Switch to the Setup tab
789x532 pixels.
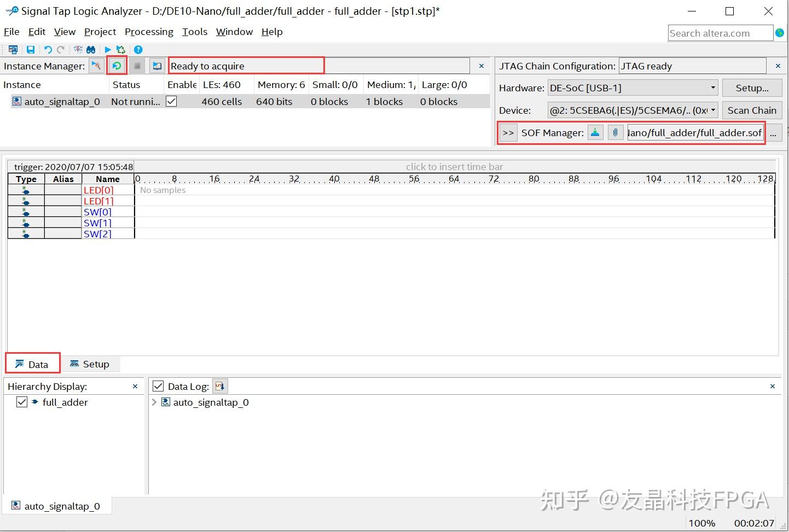(x=90, y=364)
